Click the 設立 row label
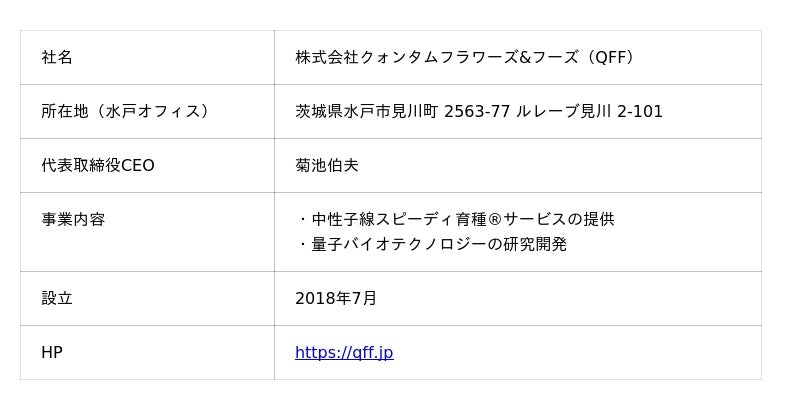Image resolution: width=800 pixels, height=410 pixels. point(57,298)
